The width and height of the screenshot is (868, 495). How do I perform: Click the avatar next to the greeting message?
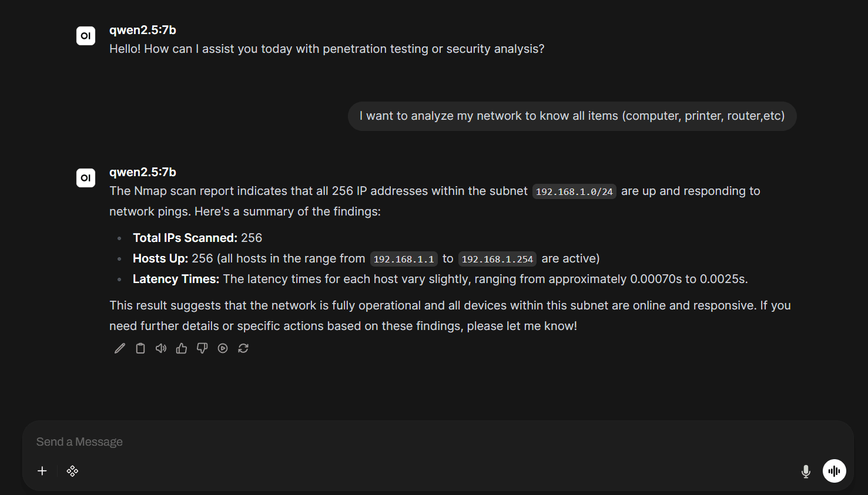pos(86,36)
